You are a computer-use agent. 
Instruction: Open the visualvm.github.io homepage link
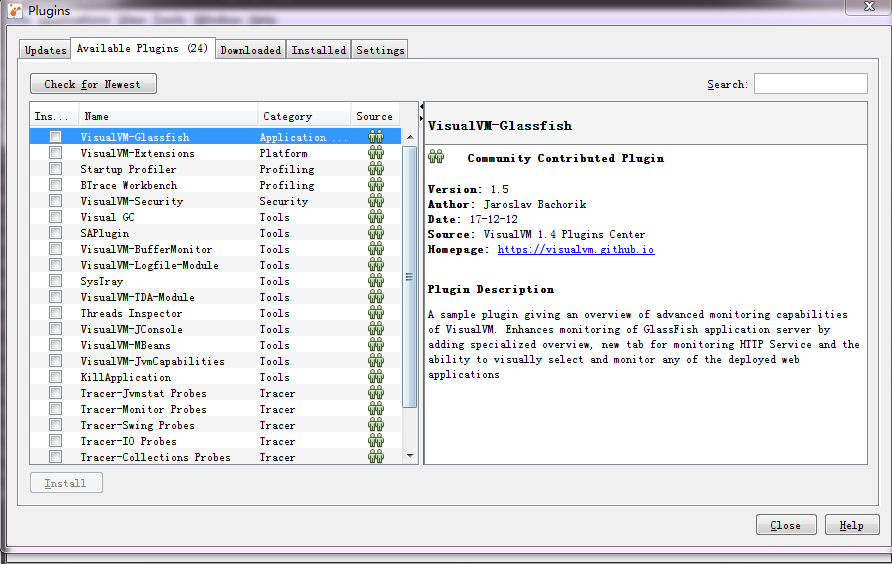pyautogui.click(x=575, y=250)
